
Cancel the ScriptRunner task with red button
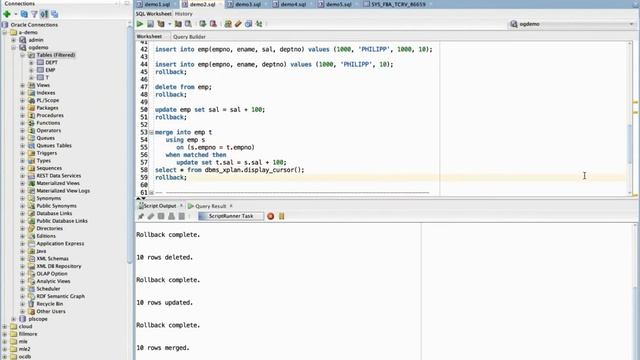(x=270, y=216)
